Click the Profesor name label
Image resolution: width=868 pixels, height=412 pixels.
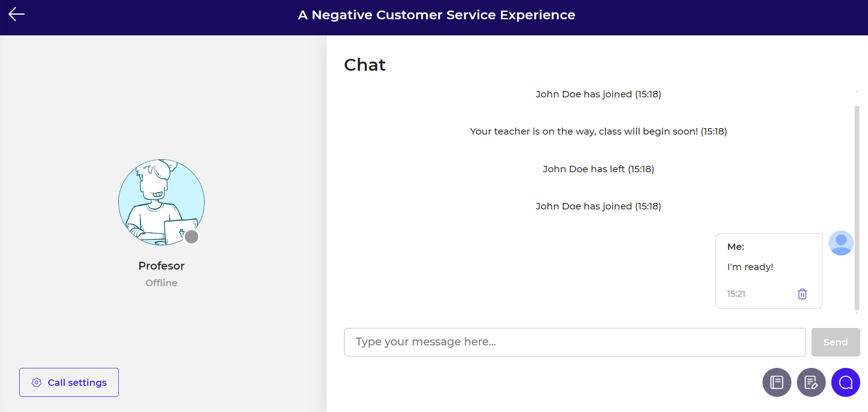[161, 266]
